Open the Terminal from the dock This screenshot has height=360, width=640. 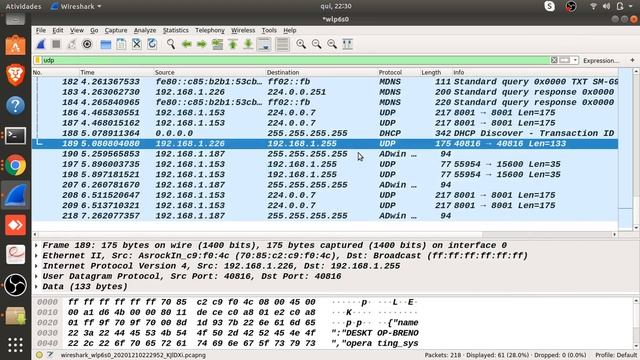pos(16,136)
